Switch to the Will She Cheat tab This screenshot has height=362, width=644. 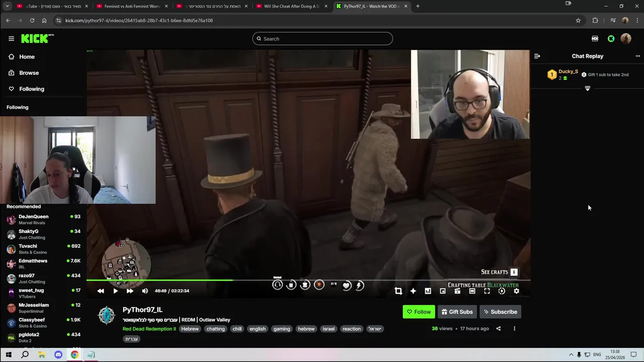click(x=292, y=6)
